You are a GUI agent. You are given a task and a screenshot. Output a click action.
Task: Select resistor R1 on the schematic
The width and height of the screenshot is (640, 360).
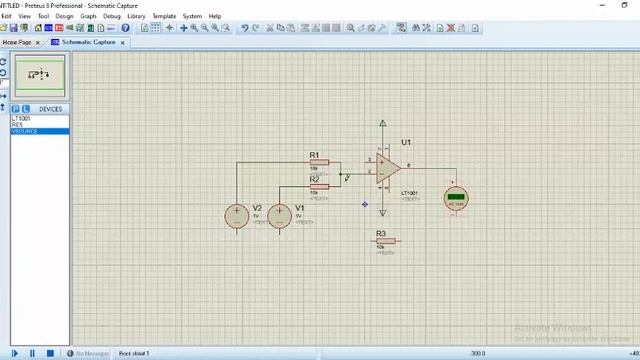(x=320, y=162)
